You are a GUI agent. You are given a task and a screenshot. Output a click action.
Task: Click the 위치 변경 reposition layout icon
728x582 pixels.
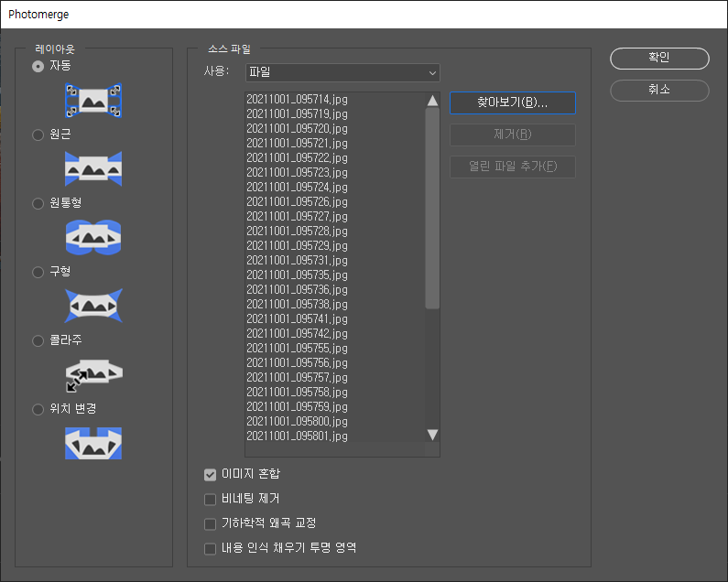tap(93, 443)
